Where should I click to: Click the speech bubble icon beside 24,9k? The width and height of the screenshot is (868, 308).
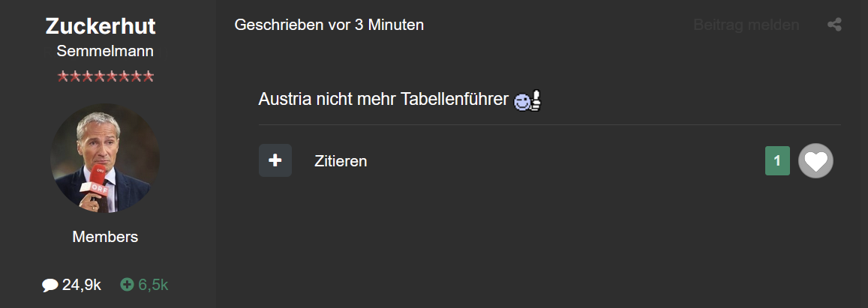[50, 286]
